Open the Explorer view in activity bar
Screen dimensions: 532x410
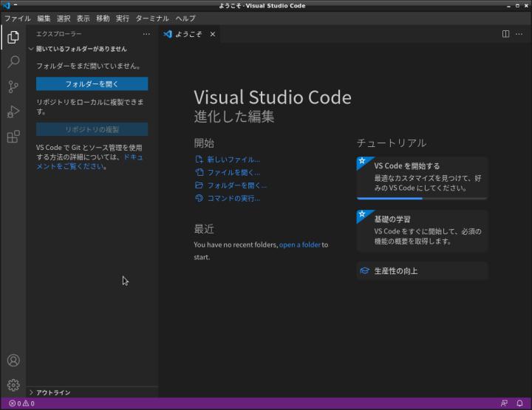pyautogui.click(x=13, y=37)
